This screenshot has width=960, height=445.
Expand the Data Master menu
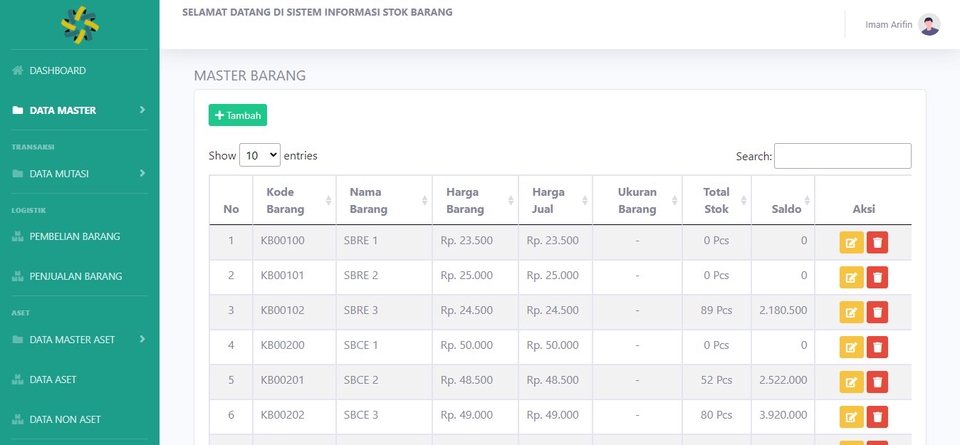79,110
